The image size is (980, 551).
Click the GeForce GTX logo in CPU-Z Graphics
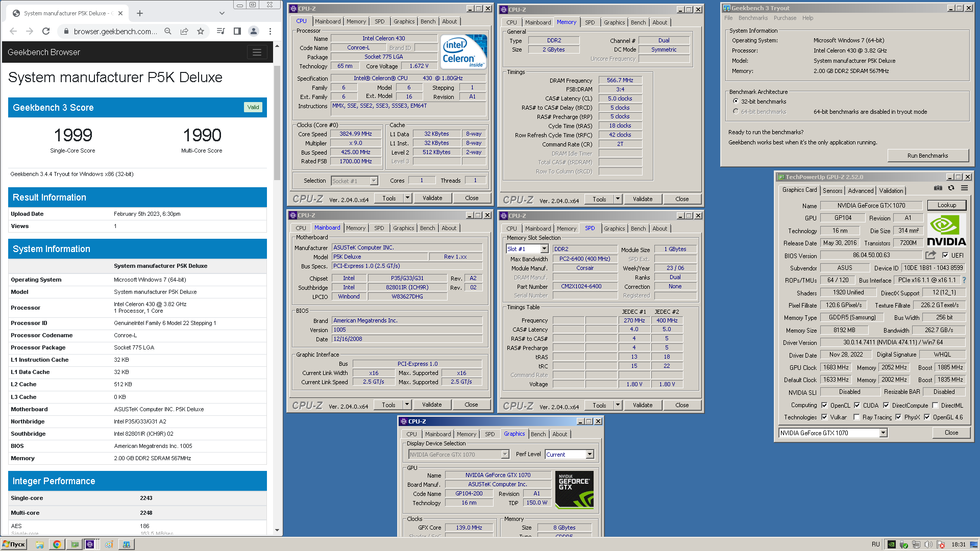coord(574,490)
